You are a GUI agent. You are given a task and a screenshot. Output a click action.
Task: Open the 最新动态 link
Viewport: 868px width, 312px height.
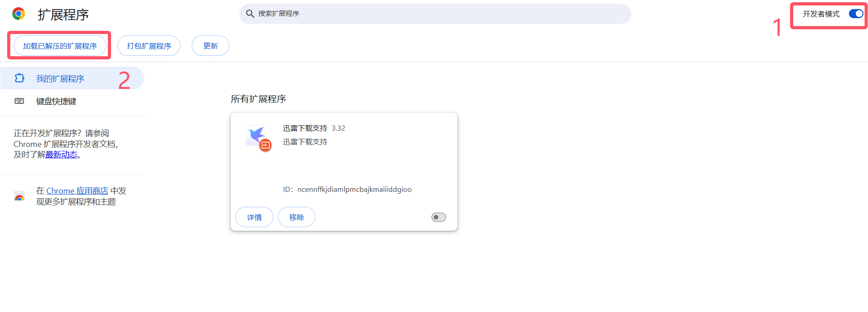pyautogui.click(x=61, y=155)
